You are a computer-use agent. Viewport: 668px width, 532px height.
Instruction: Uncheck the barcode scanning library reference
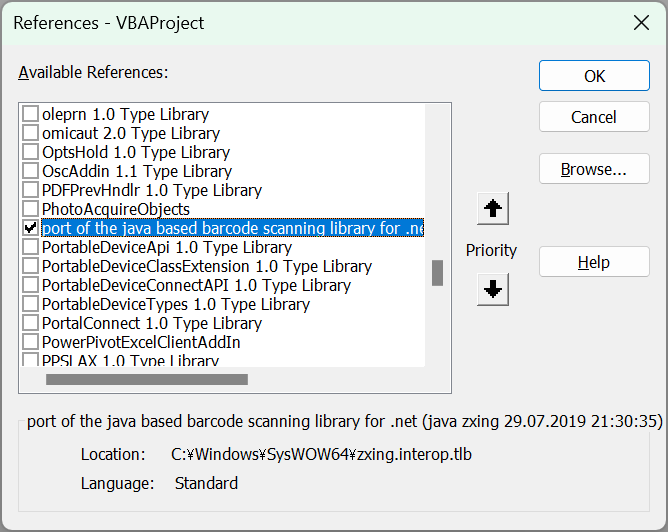[30, 228]
